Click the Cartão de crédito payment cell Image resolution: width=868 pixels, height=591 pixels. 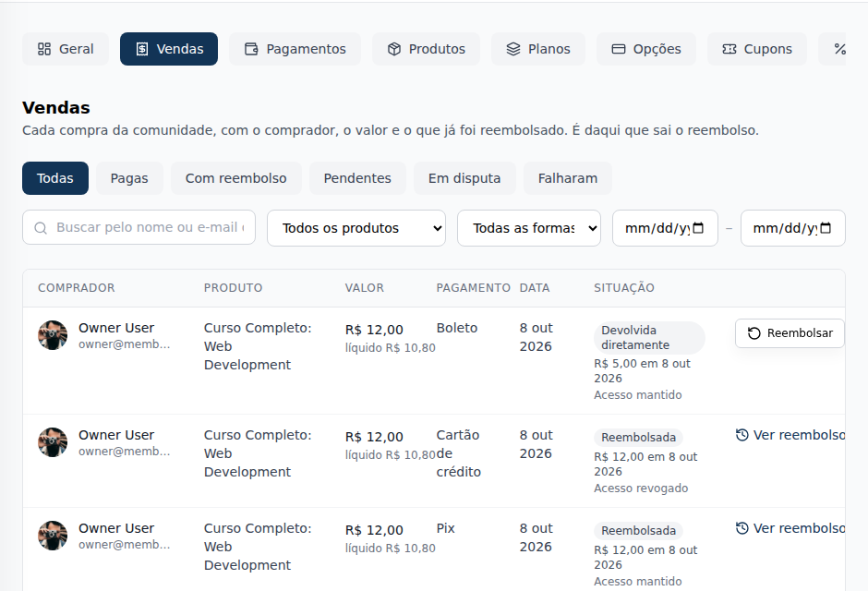pyautogui.click(x=458, y=453)
